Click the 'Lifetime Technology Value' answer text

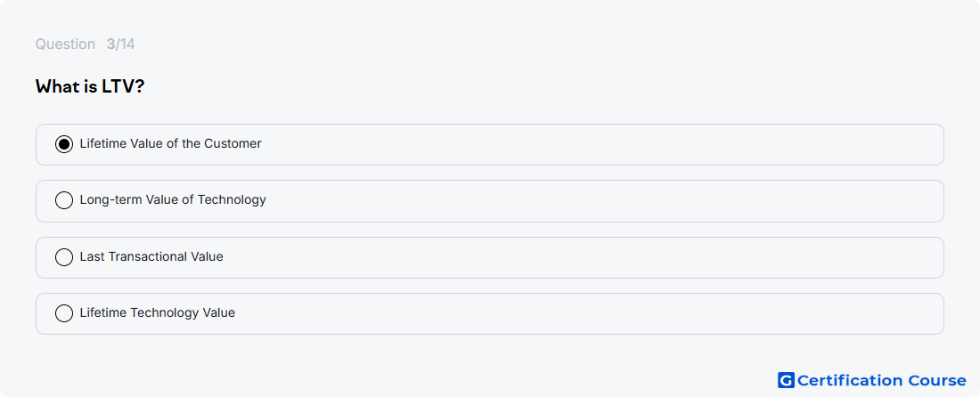[158, 312]
